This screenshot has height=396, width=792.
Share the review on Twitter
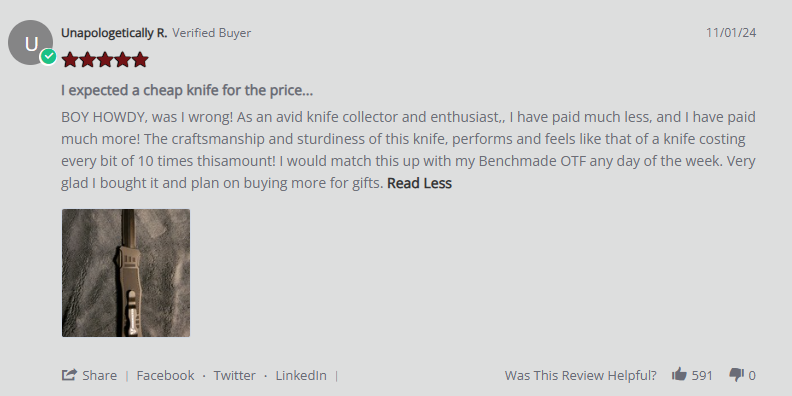234,375
